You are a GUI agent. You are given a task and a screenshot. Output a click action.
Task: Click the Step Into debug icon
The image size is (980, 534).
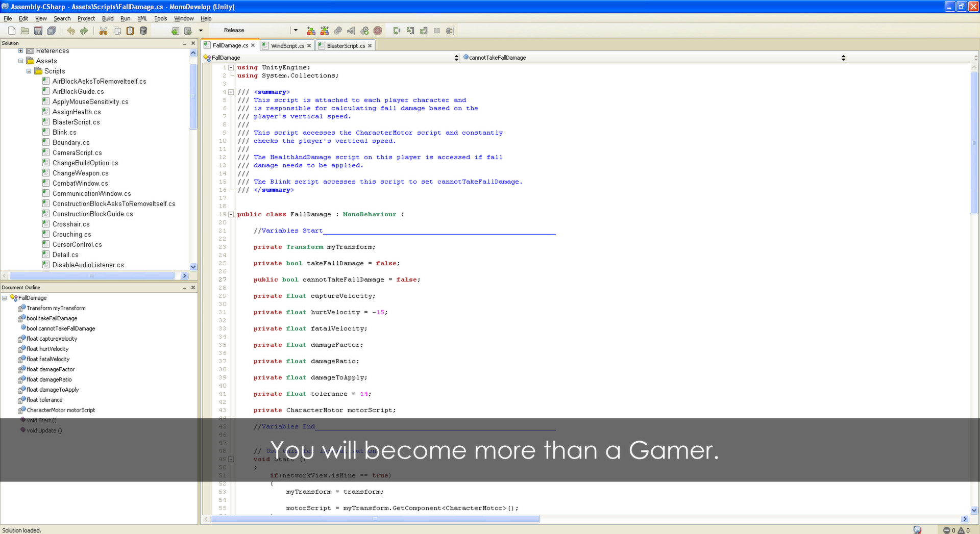pos(410,31)
